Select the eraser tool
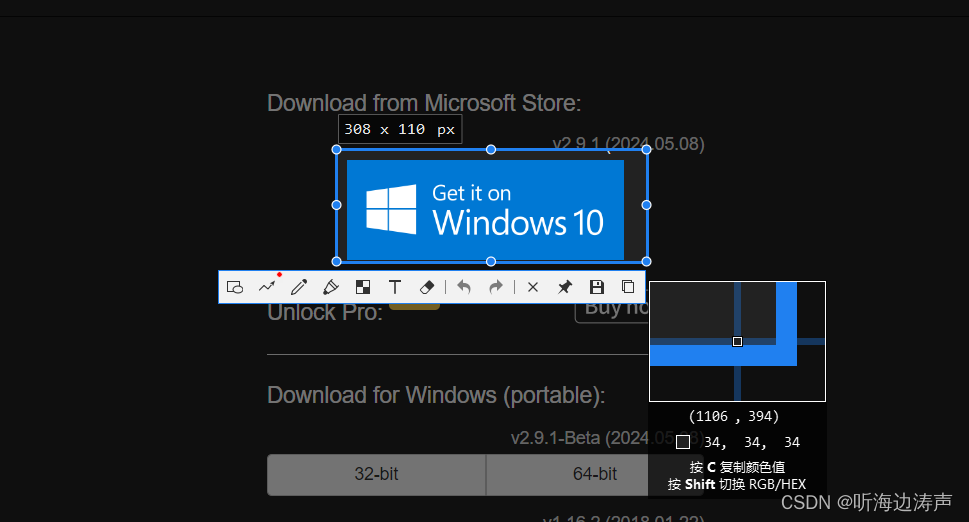This screenshot has height=522, width=969. coord(427,287)
